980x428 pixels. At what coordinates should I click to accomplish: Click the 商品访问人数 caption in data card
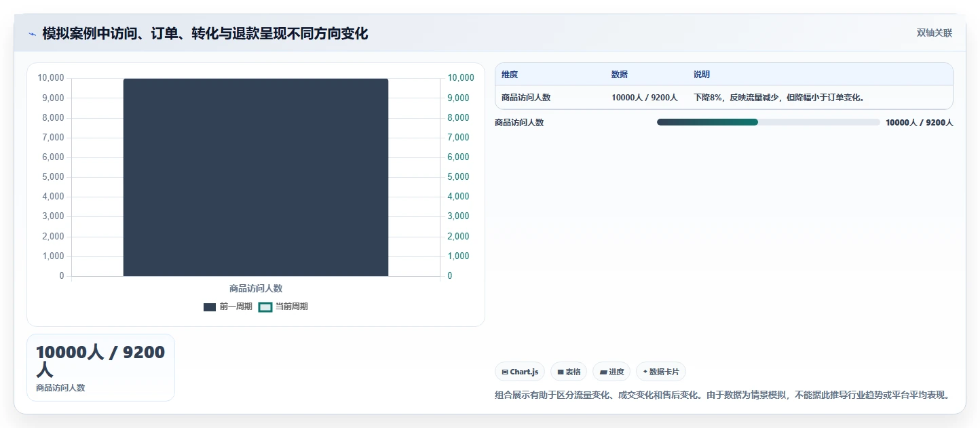60,388
